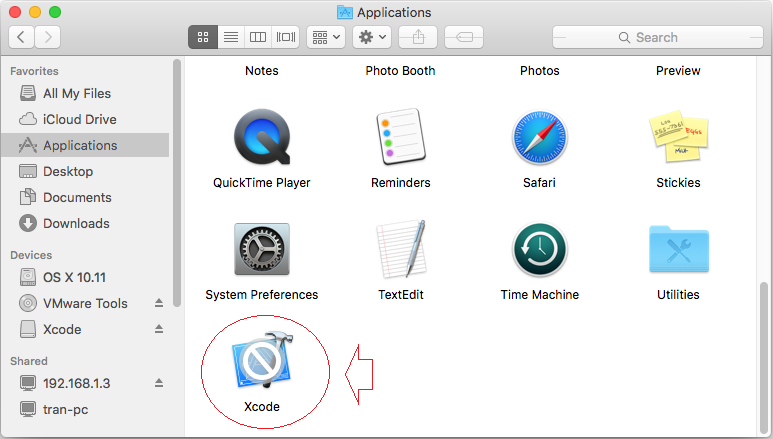Open All My Files in sidebar
773x439 pixels.
(x=85, y=93)
